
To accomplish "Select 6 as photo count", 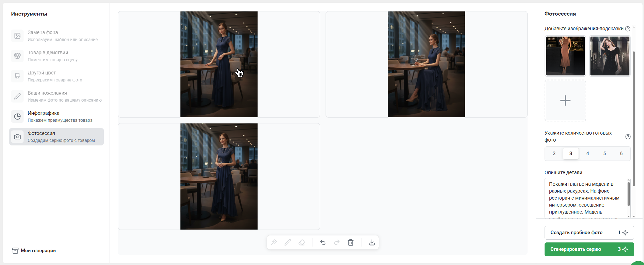I will coord(621,153).
